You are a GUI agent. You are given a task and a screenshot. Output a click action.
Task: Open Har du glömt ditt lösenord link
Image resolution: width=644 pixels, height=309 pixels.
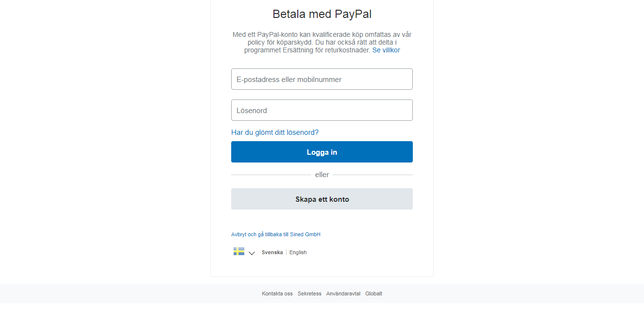tap(275, 132)
